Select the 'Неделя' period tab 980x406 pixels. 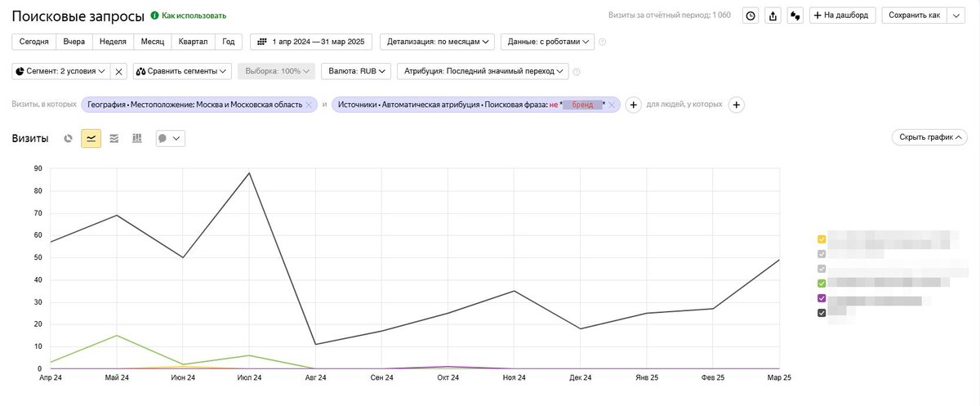pyautogui.click(x=113, y=42)
